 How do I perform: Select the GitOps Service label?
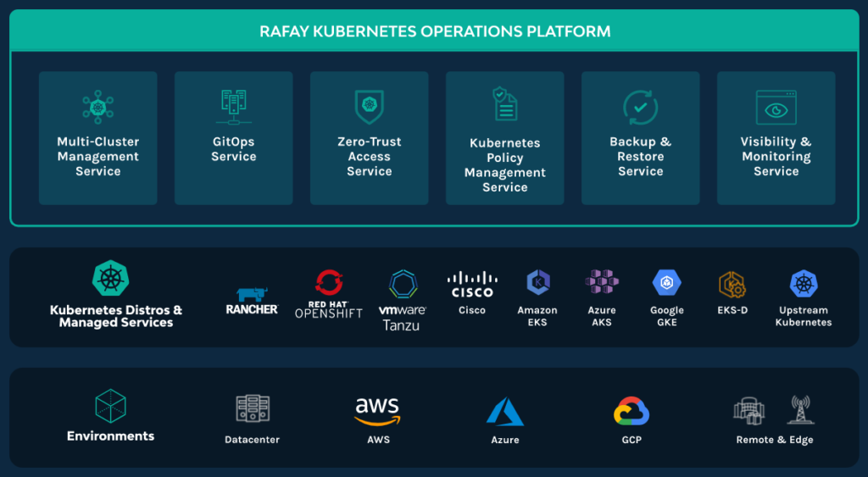click(234, 149)
